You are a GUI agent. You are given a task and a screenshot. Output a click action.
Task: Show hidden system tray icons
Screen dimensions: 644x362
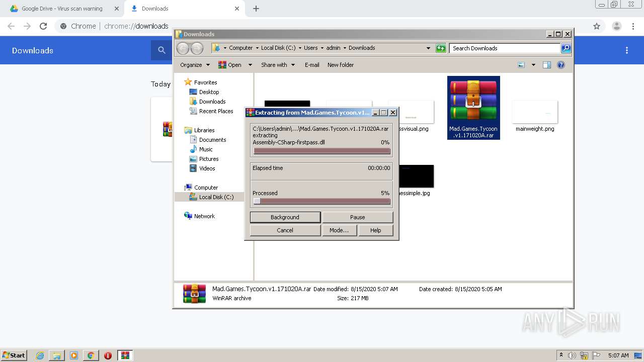tap(561, 355)
